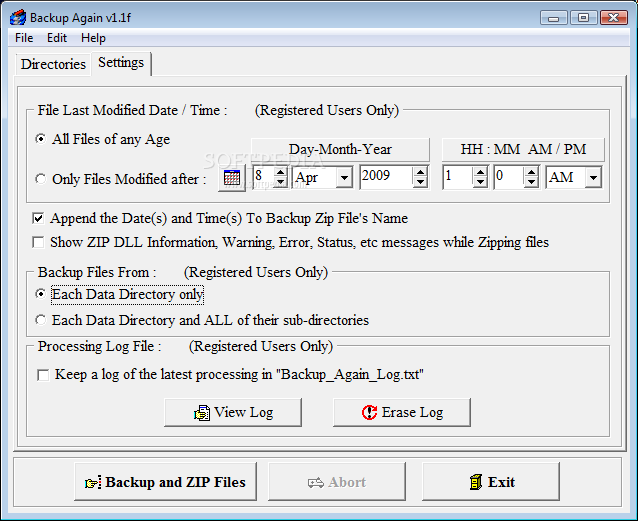Open the Help menu

click(x=93, y=38)
